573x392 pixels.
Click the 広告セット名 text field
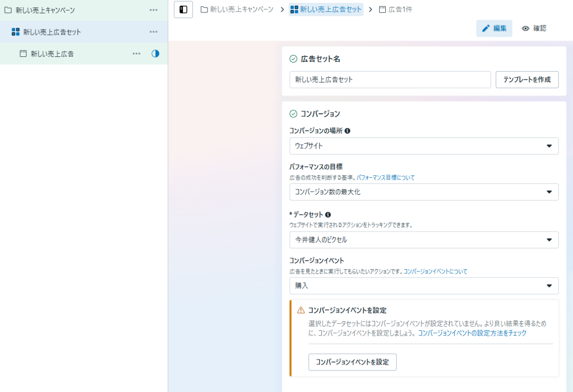[x=390, y=80]
